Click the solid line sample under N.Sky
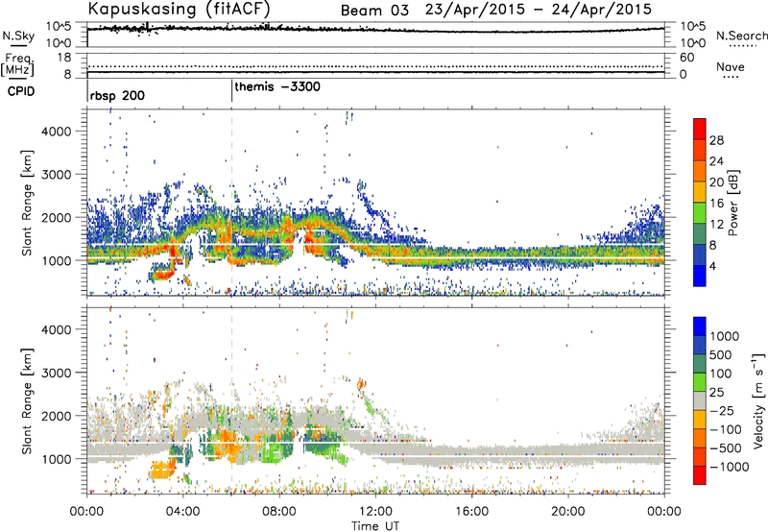Screen dimensions: 768x532 coord(17,45)
